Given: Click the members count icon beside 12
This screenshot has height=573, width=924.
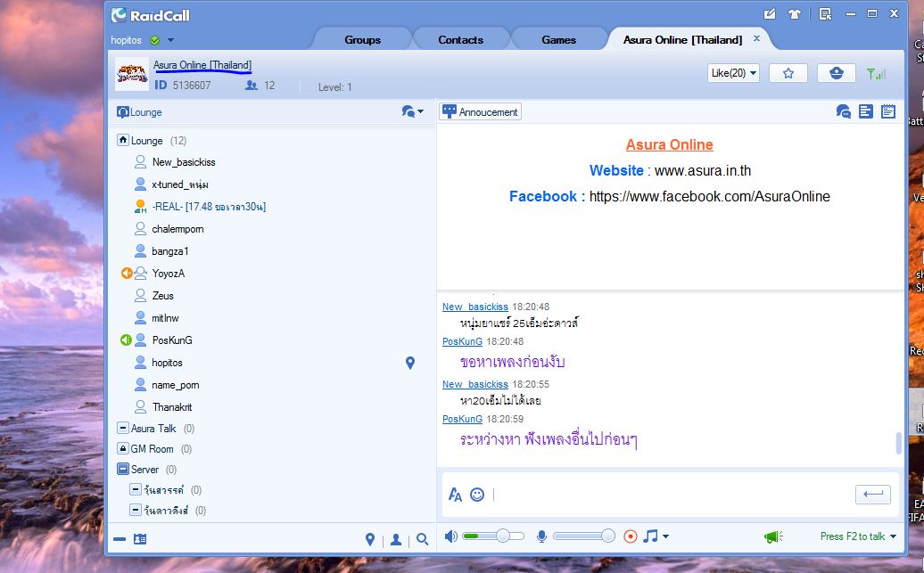Looking at the screenshot, I should tap(252, 86).
